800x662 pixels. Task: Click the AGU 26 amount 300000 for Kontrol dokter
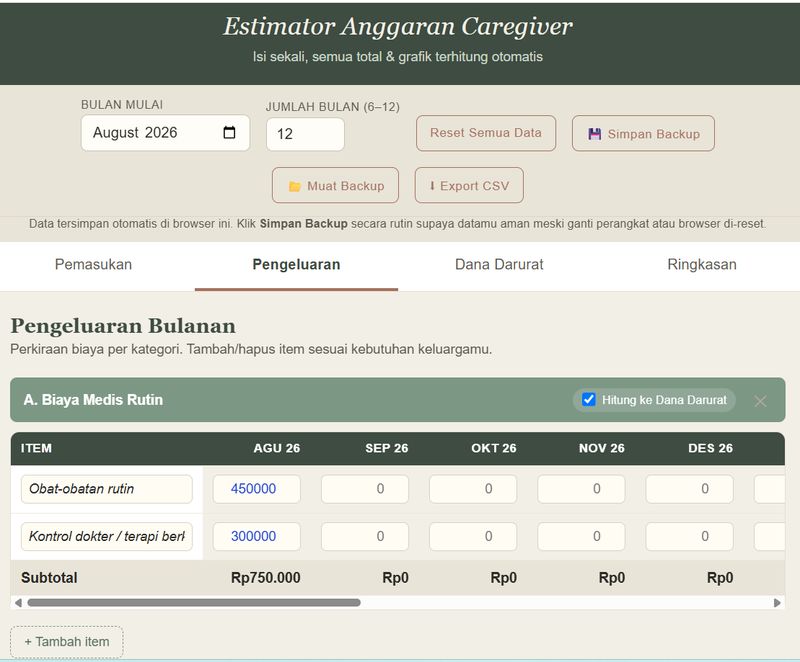click(x=257, y=537)
